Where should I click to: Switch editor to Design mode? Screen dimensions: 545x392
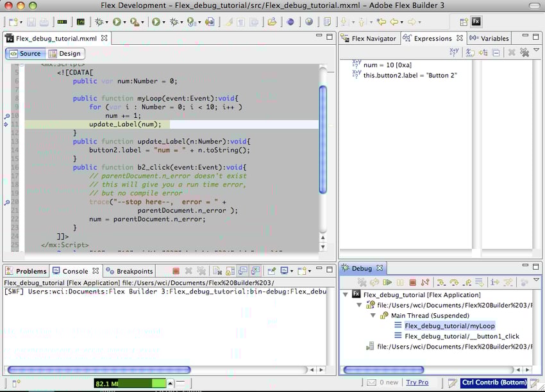pyautogui.click(x=66, y=54)
